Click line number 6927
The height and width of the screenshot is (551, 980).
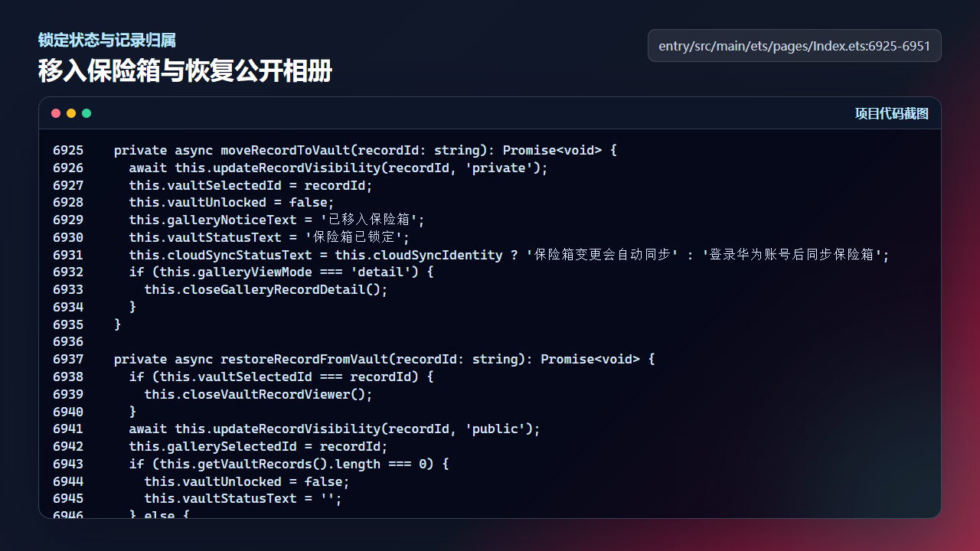[68, 185]
